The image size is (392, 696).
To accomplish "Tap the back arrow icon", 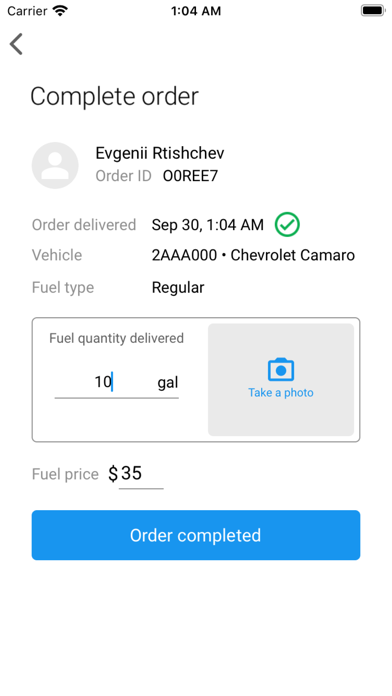I will 16,44.
